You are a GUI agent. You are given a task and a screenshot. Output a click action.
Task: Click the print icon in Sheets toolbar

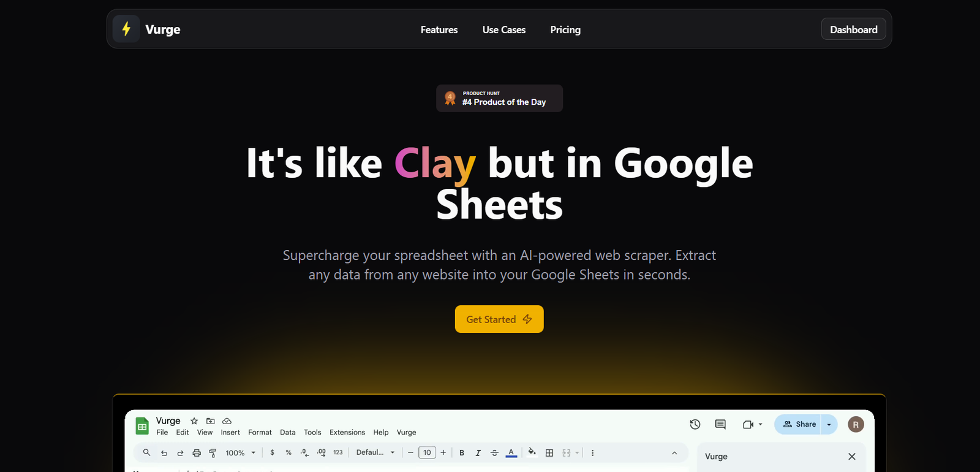tap(197, 453)
